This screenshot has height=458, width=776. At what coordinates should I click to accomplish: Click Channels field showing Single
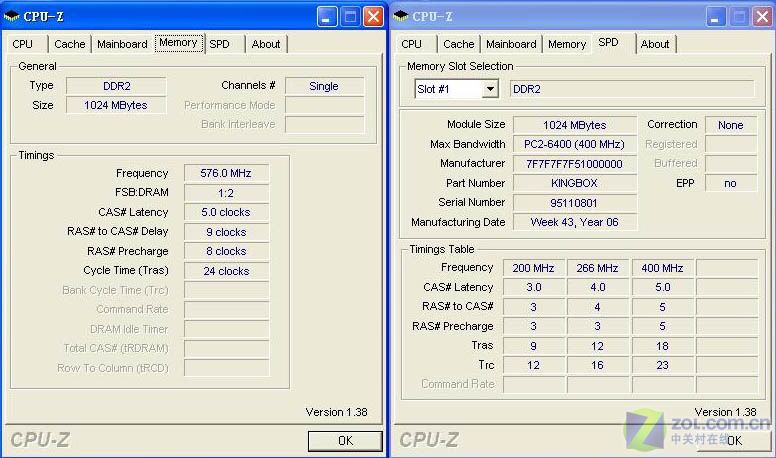(x=325, y=86)
